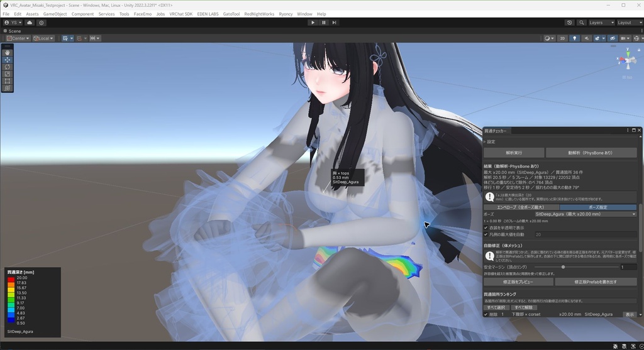Open the File menu

click(6, 14)
